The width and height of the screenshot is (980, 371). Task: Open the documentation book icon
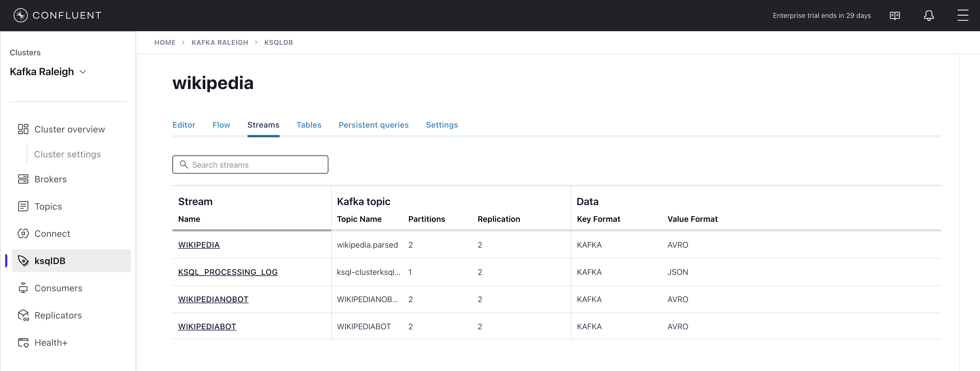(895, 16)
